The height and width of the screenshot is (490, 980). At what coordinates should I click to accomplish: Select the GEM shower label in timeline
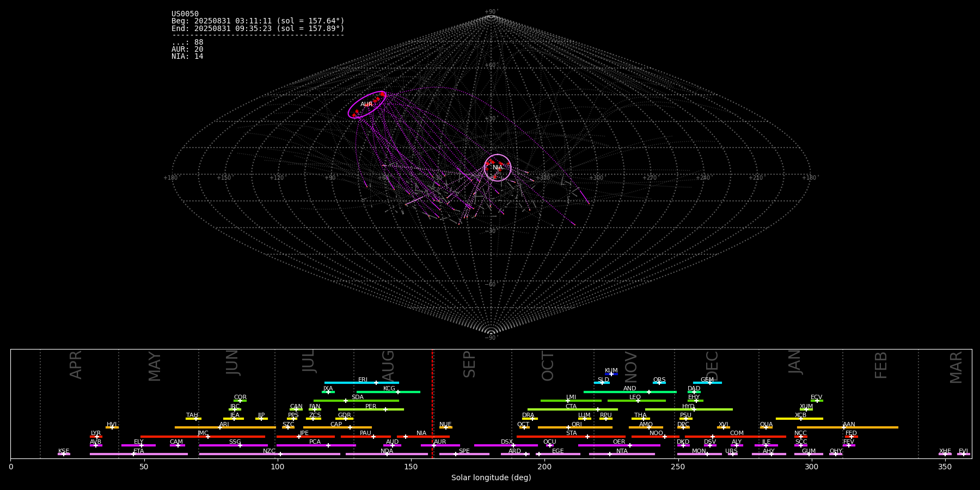(707, 380)
